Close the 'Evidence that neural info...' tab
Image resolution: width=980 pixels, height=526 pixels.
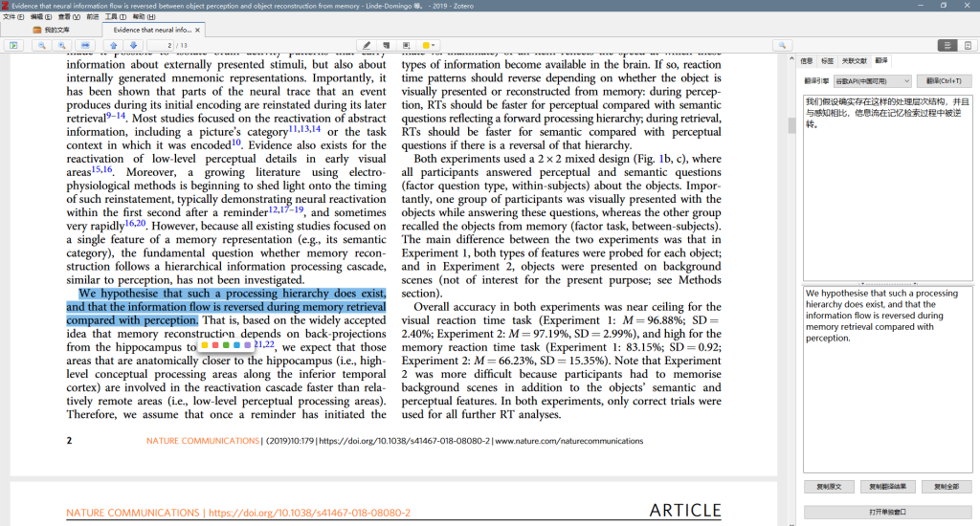197,30
